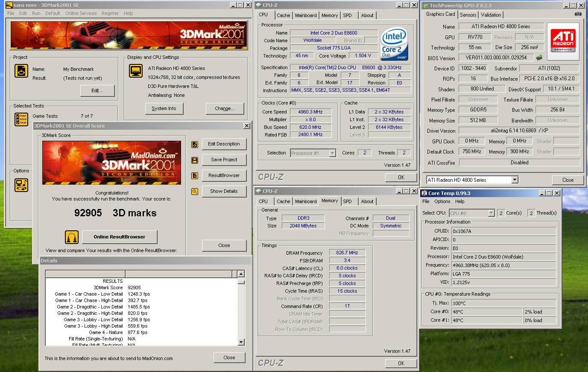The image size is (588, 372).
Task: Click the Core Speed 4960.3 MHz field
Action: pyautogui.click(x=310, y=112)
